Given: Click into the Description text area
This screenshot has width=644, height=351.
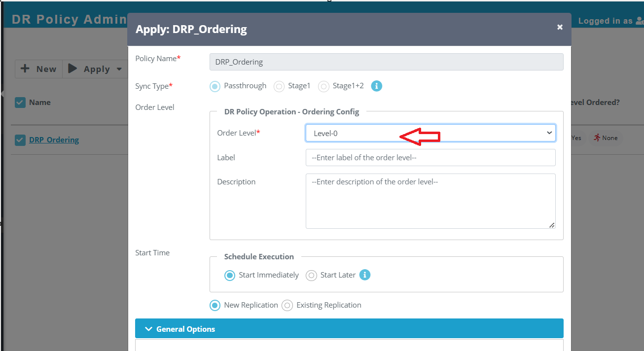Looking at the screenshot, I should click(x=430, y=201).
